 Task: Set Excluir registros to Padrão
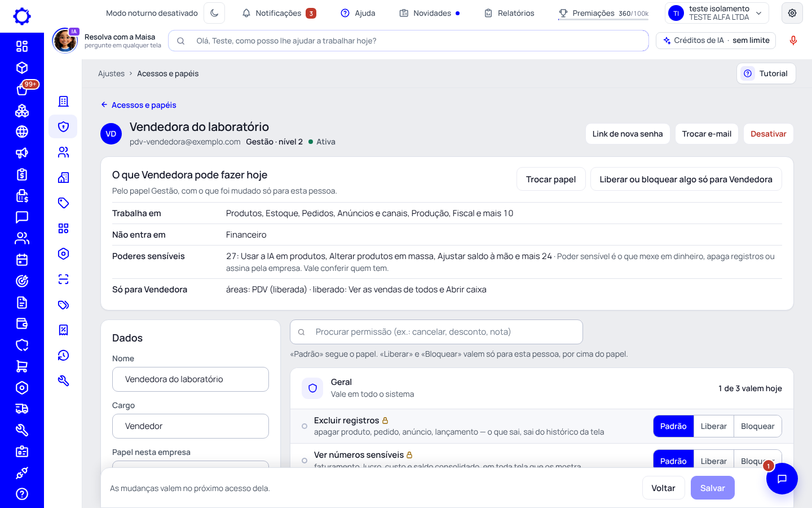coord(673,426)
